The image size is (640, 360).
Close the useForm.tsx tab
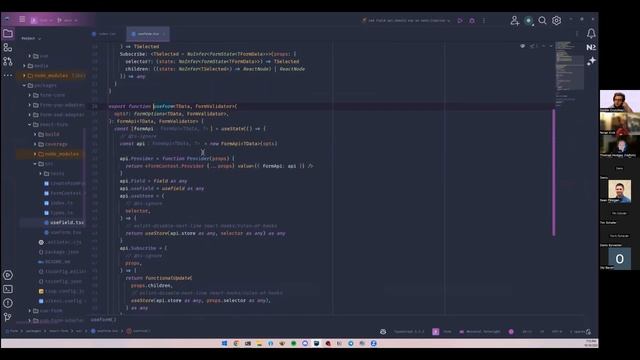pos(164,34)
